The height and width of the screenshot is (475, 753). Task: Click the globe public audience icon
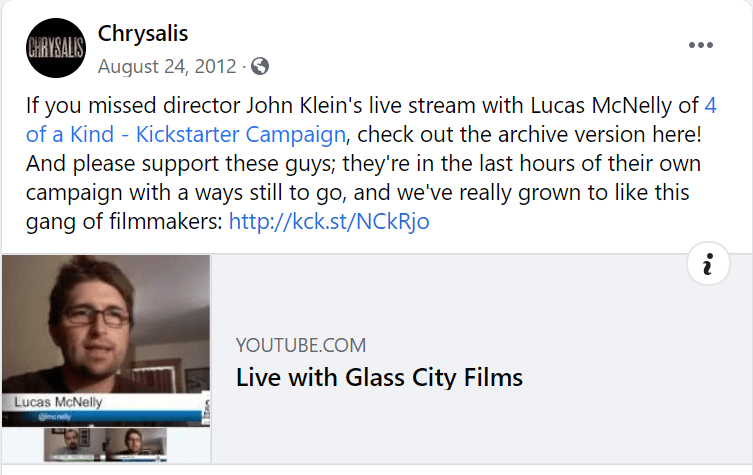point(260,67)
